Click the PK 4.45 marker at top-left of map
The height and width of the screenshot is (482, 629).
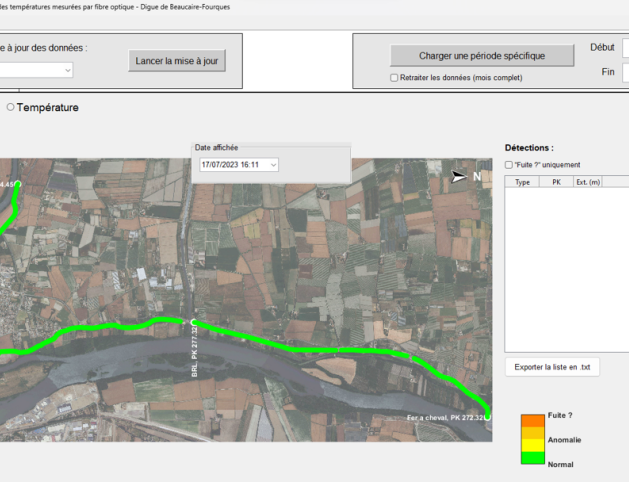[17, 185]
